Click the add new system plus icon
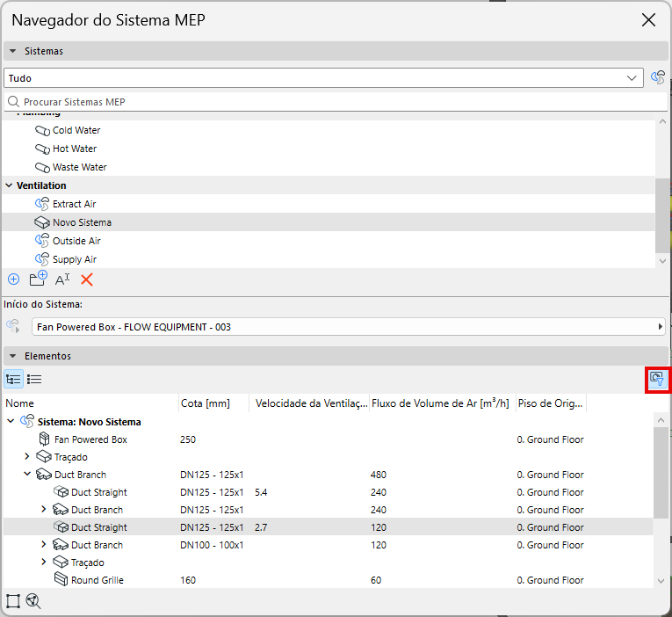The width and height of the screenshot is (672, 617). (x=13, y=279)
